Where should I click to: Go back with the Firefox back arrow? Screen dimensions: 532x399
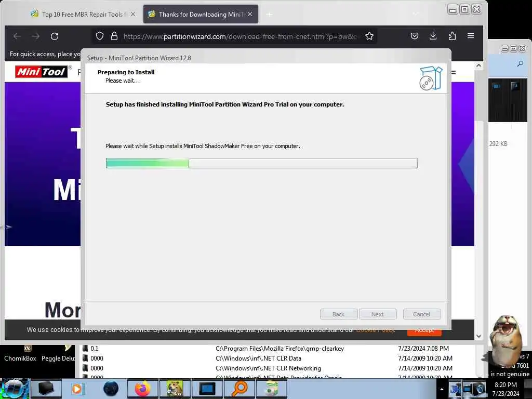point(17,36)
